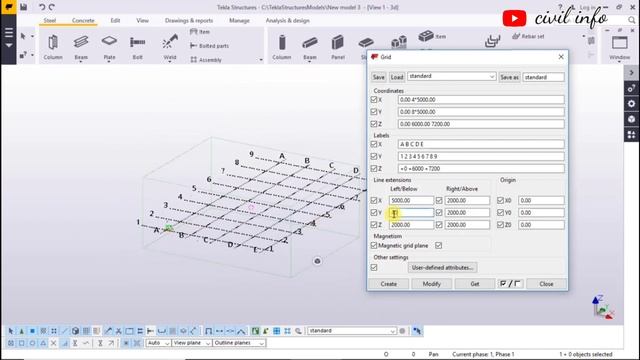Screen dimensions: 640x360
Task: Click the Save as button
Action: tap(509, 77)
